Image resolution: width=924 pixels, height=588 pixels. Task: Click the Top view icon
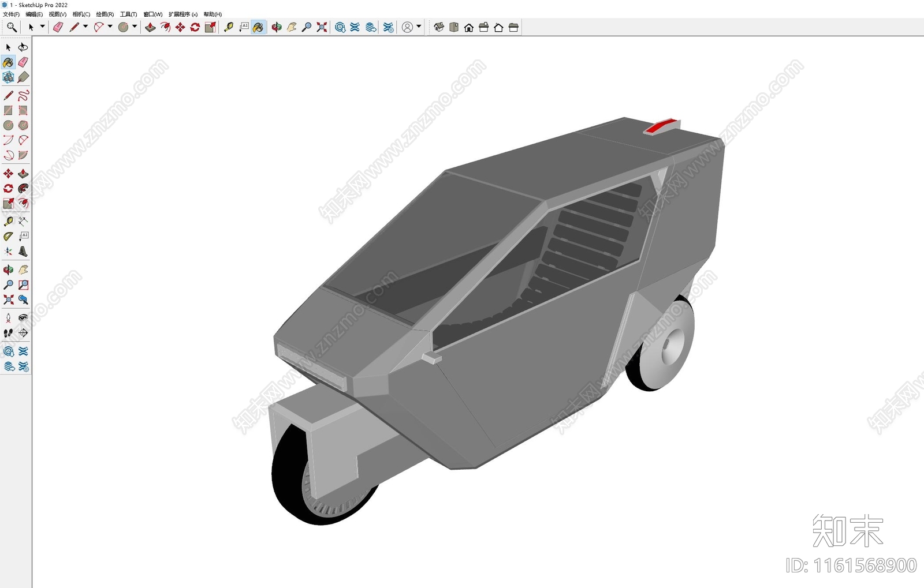point(454,27)
